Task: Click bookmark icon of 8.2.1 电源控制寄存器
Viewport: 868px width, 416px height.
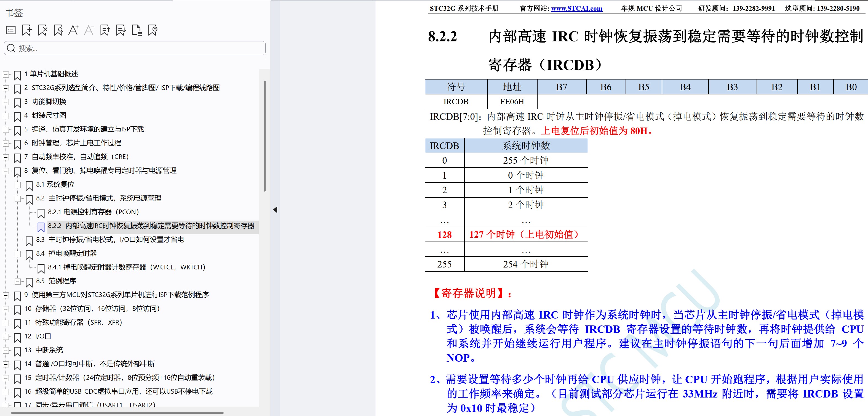Action: pos(41,213)
